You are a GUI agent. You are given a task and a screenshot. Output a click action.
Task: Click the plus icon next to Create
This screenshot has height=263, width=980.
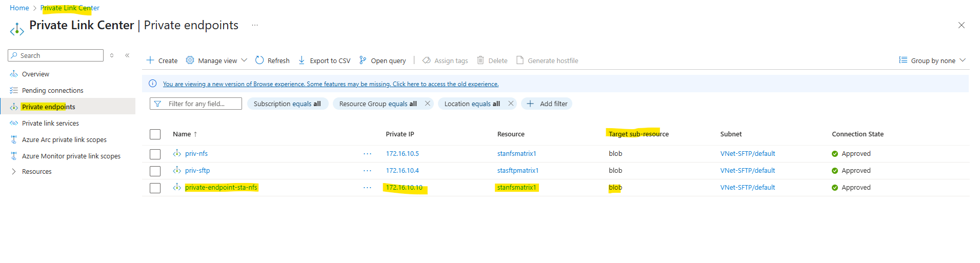(x=150, y=60)
